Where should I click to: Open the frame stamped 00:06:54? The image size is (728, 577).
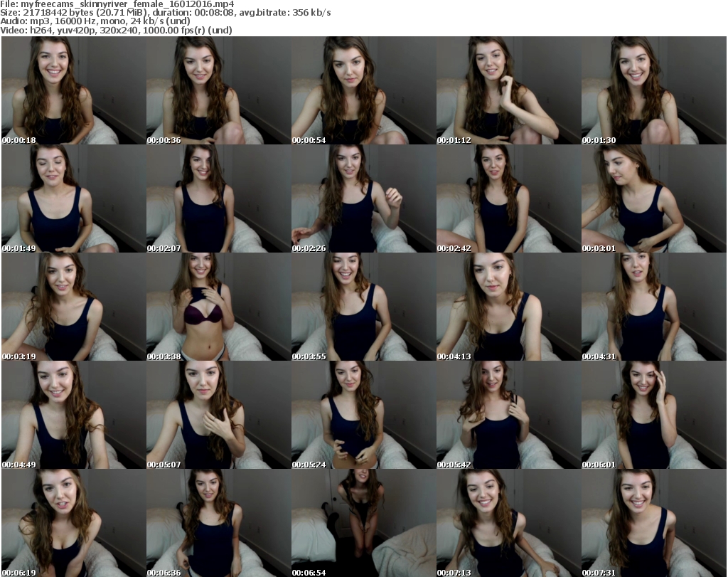coord(363,523)
